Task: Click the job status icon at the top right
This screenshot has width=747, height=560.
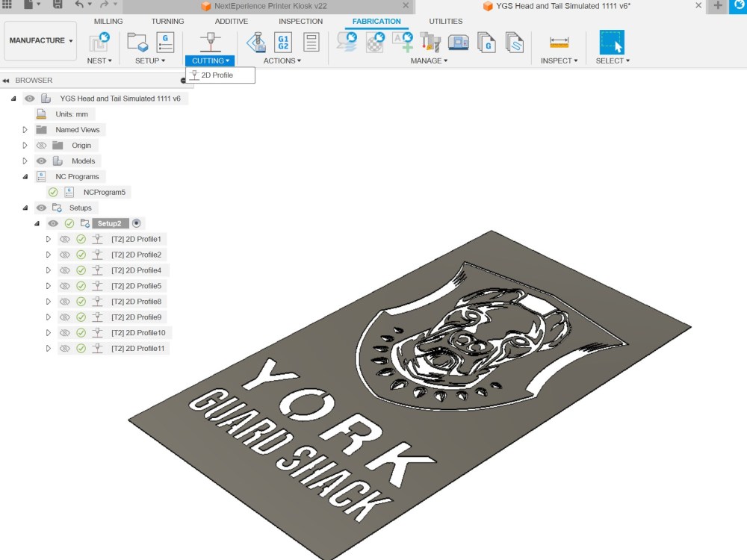Action: click(739, 6)
